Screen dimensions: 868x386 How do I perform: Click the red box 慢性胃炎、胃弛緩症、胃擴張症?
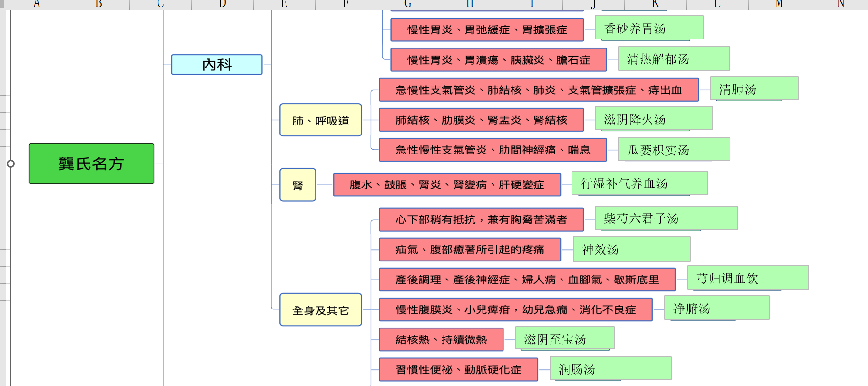click(487, 30)
